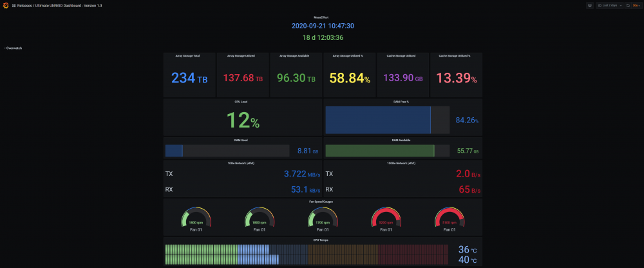Open the Grafana logo home menu

click(x=6, y=6)
